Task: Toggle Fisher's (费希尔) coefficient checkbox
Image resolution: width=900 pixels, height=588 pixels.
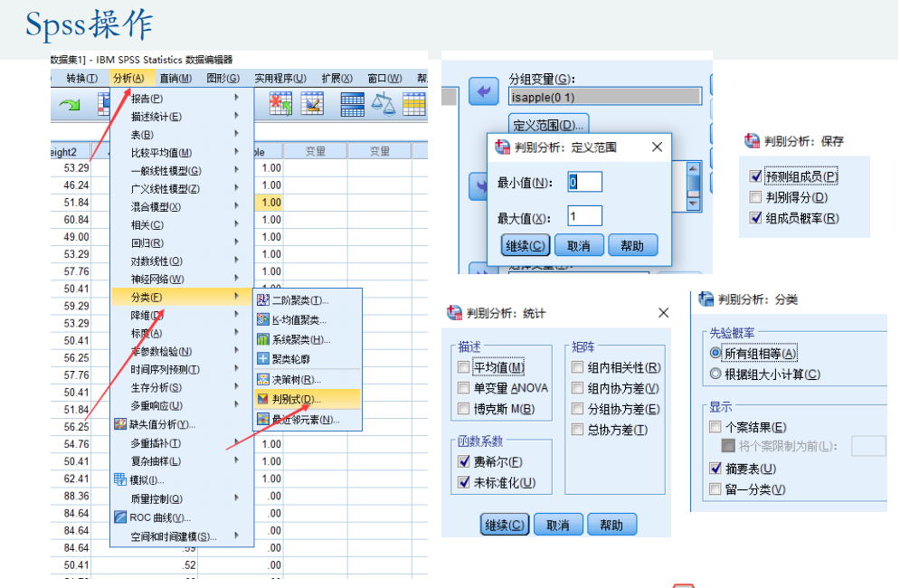Action: click(464, 461)
